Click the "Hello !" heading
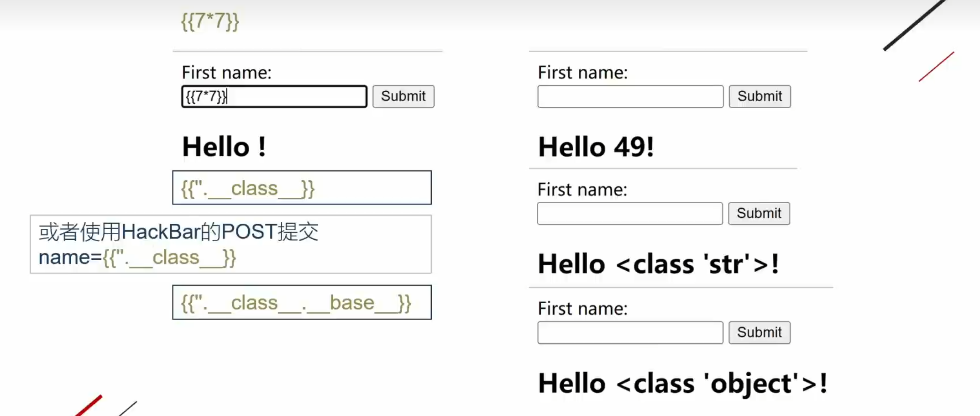This screenshot has width=980, height=416. coord(224,147)
